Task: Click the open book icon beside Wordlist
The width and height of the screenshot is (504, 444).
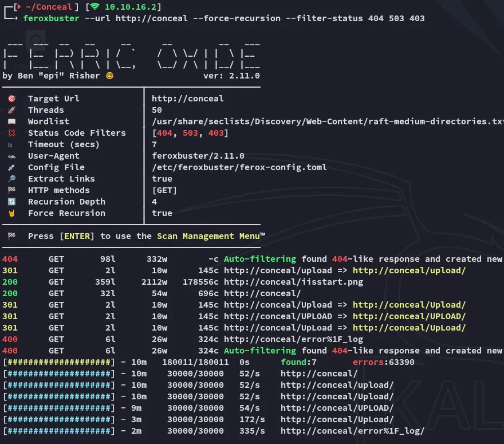Action: coord(11,121)
